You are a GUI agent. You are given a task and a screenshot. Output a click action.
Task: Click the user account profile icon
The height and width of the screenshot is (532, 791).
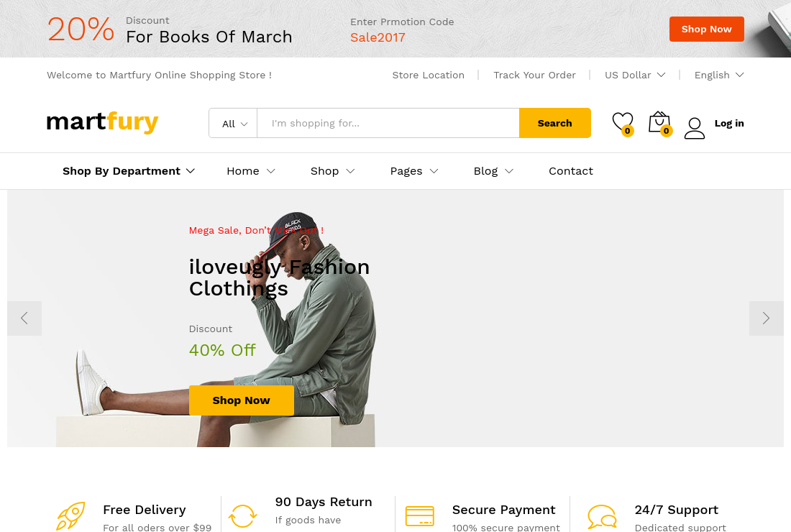[694, 128]
